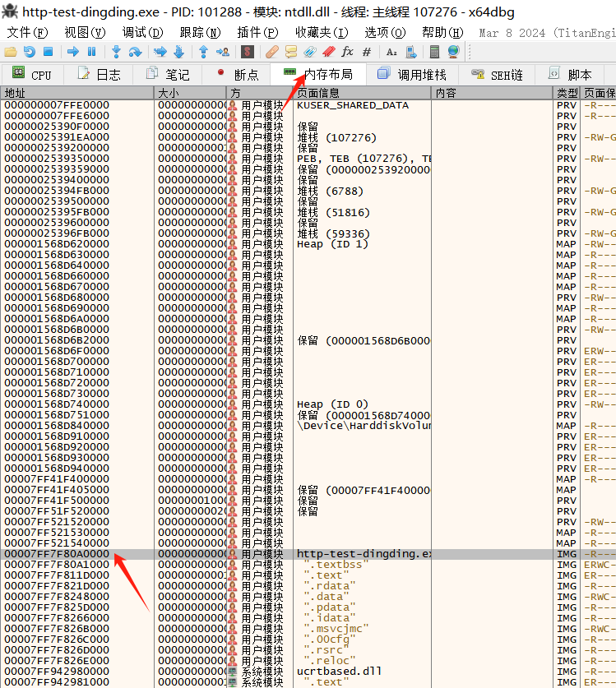Screen dimensions: 616x688
Task: Open the Labels tag icon
Action: point(309,52)
